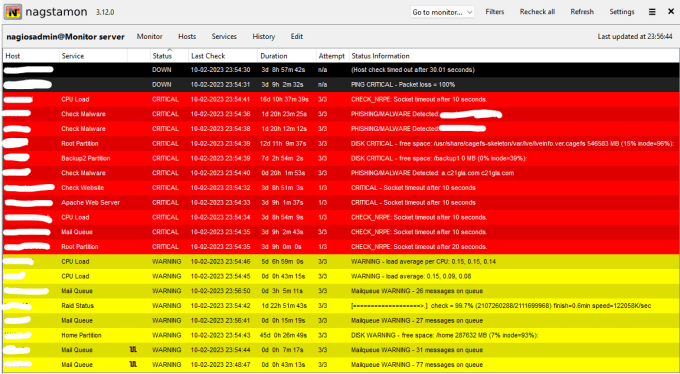
Task: Click flapping icon in 77 messages row
Action: click(x=133, y=364)
